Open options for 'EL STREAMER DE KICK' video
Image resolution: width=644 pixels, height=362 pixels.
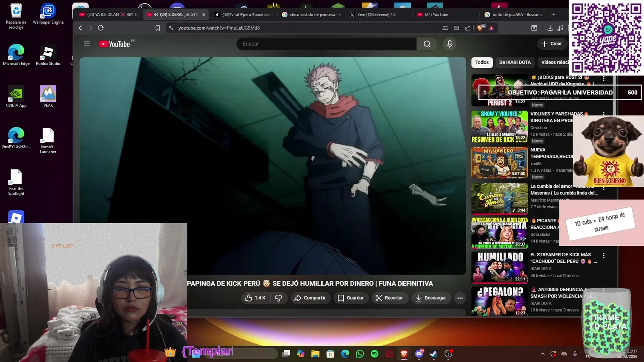pyautogui.click(x=604, y=255)
